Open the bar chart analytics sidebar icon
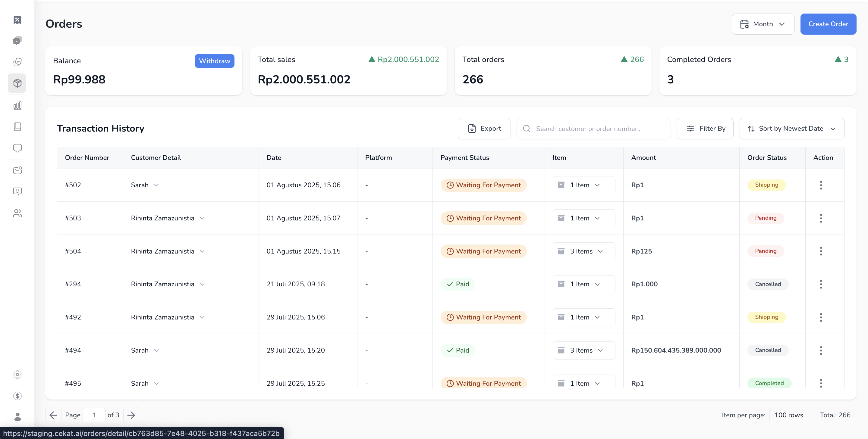 coord(17,106)
